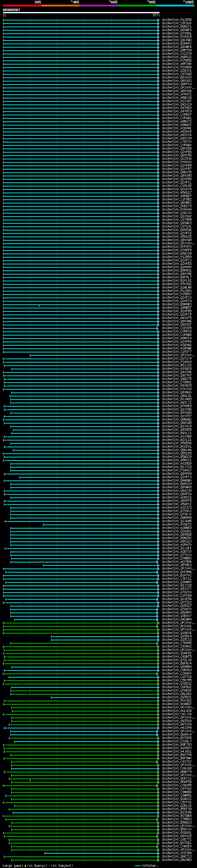
Task: Select the hit label UniRef100_P09043
Action: coord(177,162)
